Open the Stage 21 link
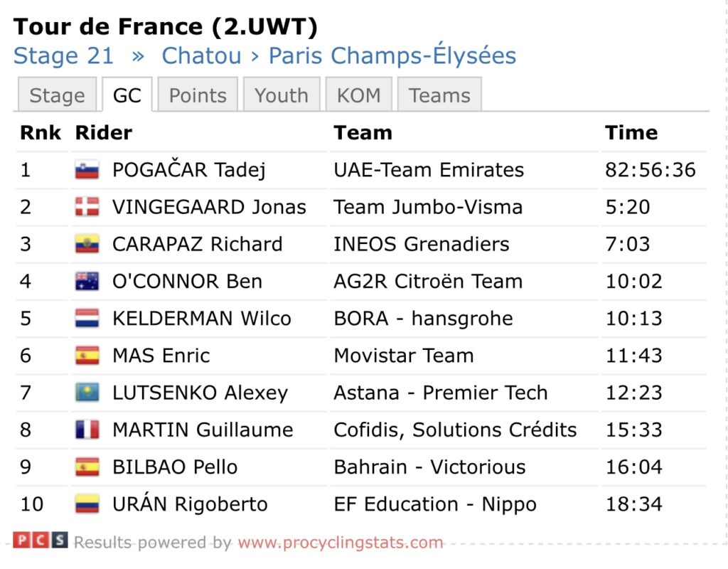Viewport: 728px width, 569px height. pos(63,56)
